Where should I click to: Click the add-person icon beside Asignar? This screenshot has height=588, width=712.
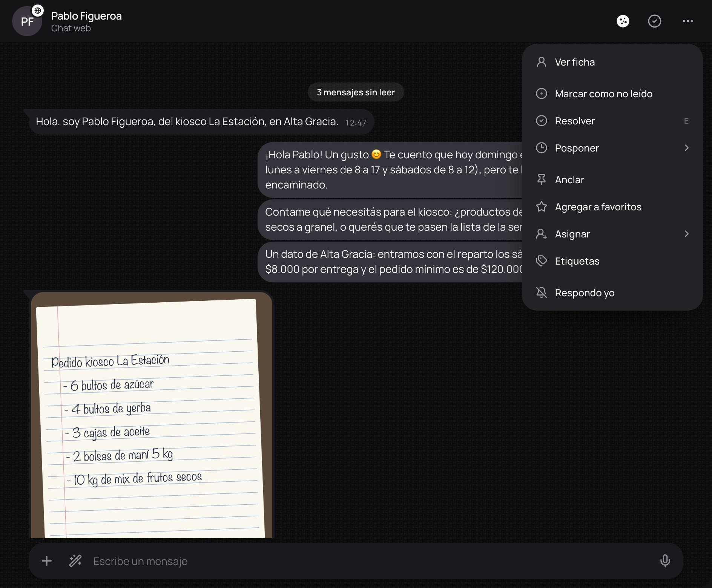tap(542, 234)
